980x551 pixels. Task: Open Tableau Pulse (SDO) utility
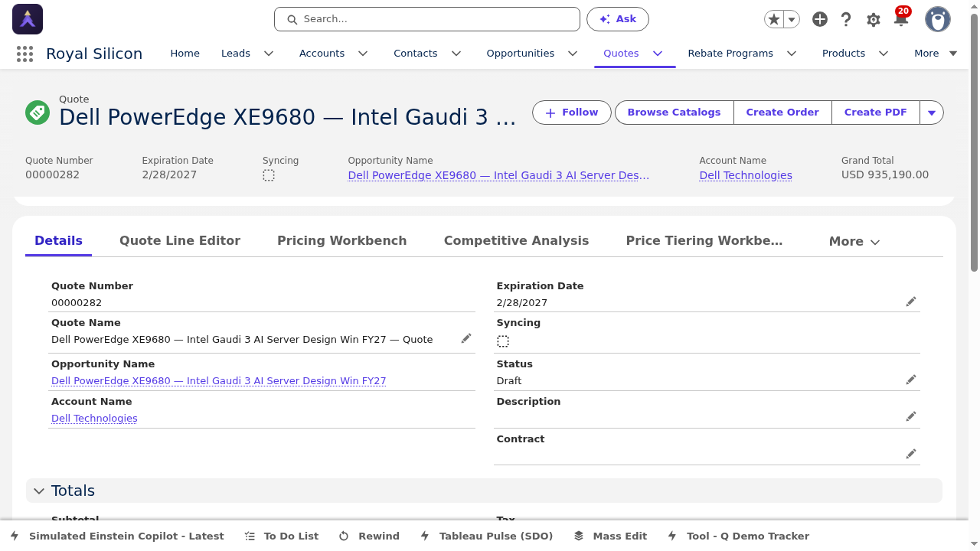(x=486, y=536)
